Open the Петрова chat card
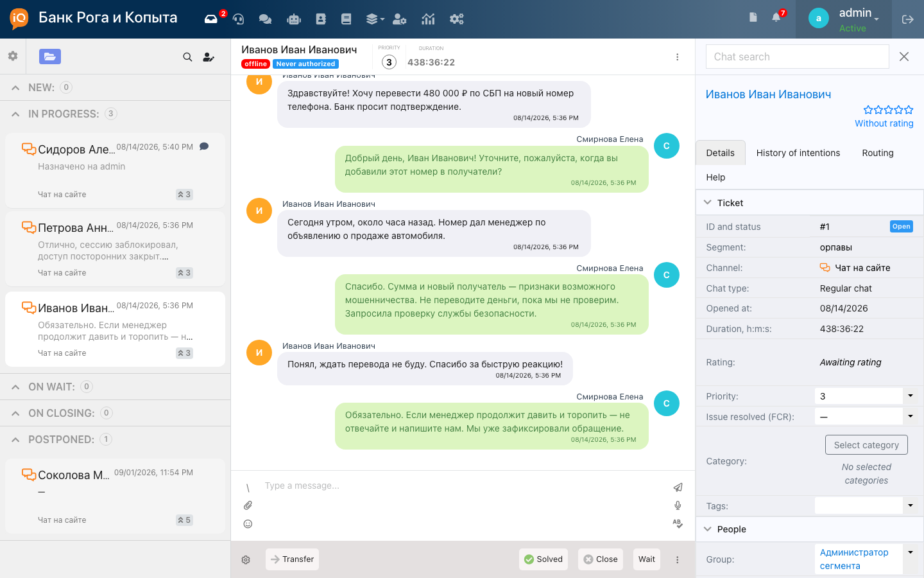Screen dimensions: 924x578 [x=116, y=249]
